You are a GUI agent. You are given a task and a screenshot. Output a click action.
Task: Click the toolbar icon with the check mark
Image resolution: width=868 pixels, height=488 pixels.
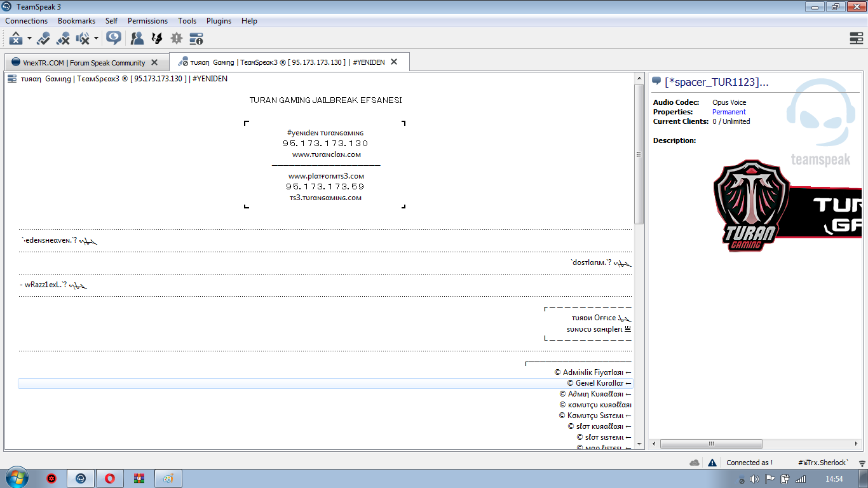[x=43, y=39]
